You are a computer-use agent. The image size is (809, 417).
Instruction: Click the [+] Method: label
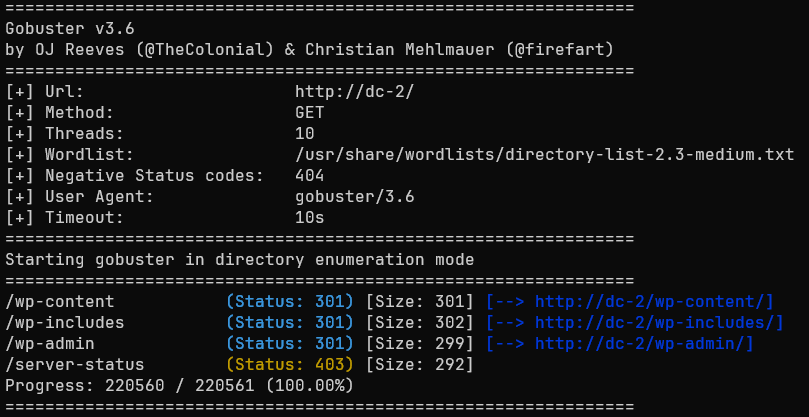coord(60,113)
